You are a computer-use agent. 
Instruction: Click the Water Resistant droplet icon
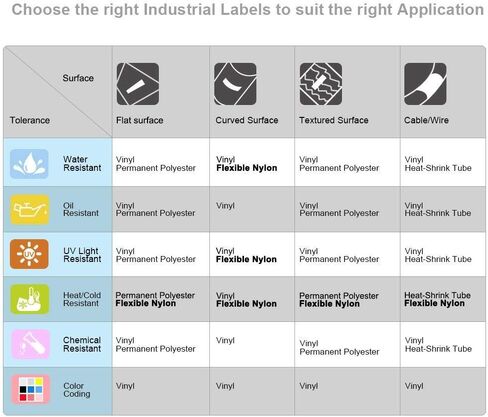coord(29,164)
